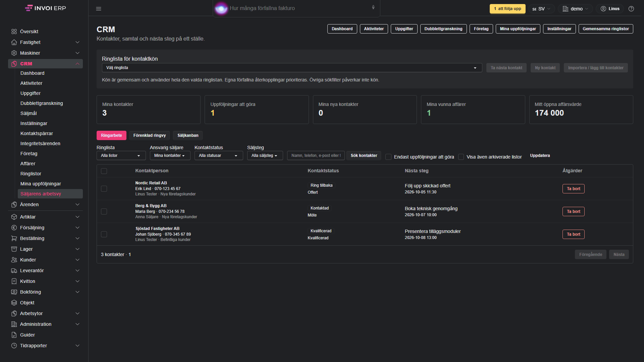Check the Nordic Retail AB row checkbox
This screenshot has height=362, width=644.
coord(104,189)
